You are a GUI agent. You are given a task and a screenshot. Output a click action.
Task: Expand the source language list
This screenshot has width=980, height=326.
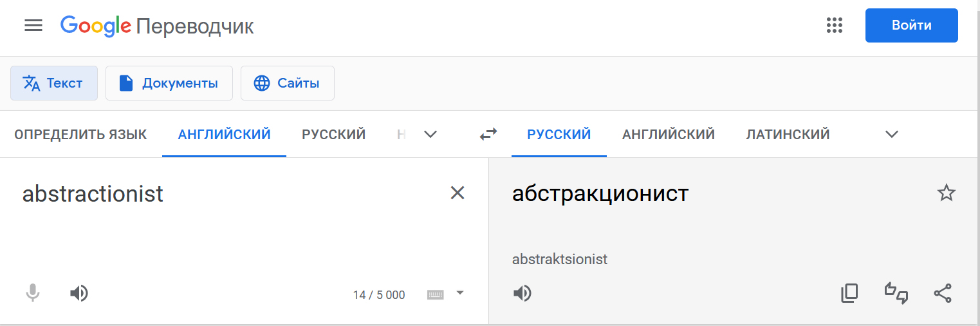(x=430, y=134)
